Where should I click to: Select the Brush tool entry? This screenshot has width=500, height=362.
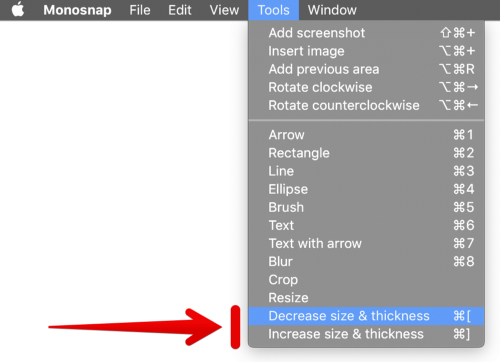click(x=366, y=207)
